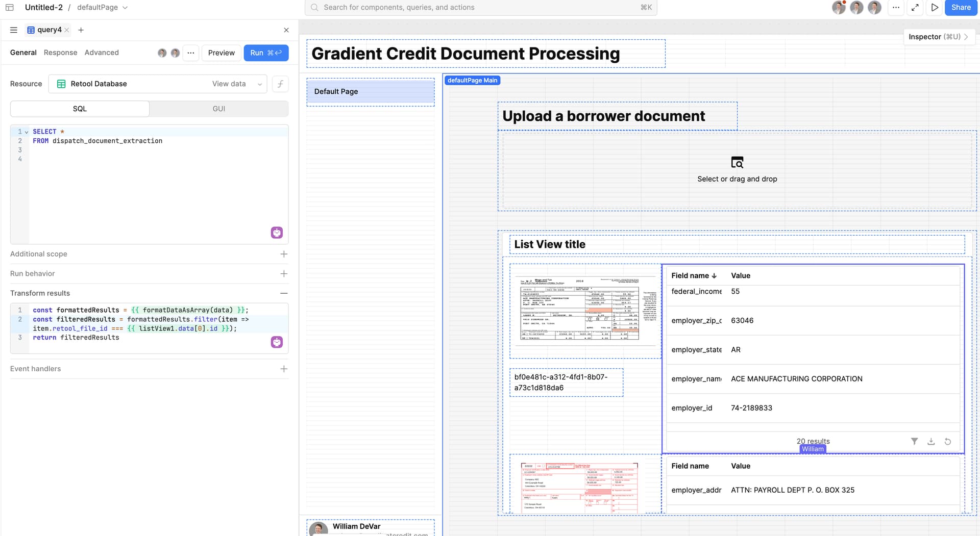Download table data with download icon
The image size is (980, 536).
point(931,441)
